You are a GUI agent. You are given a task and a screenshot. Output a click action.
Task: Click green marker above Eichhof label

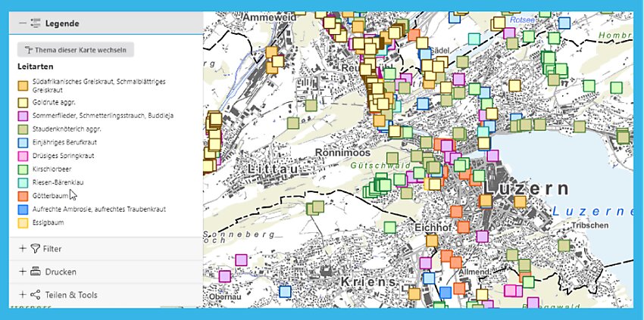point(389,227)
